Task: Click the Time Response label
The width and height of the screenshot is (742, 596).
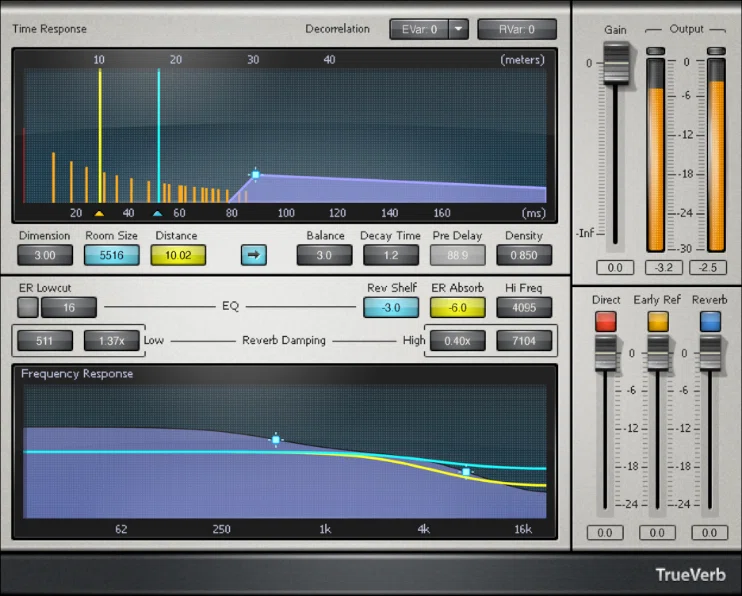Action: point(50,29)
